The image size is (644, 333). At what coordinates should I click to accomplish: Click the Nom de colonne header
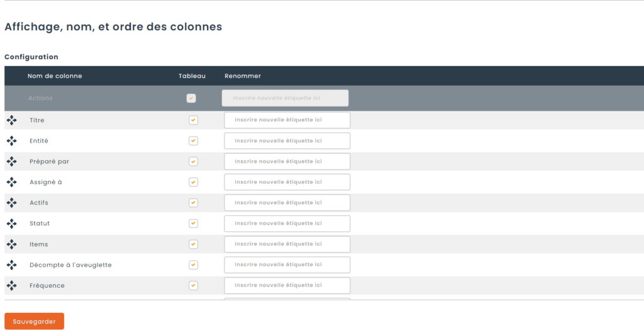55,76
